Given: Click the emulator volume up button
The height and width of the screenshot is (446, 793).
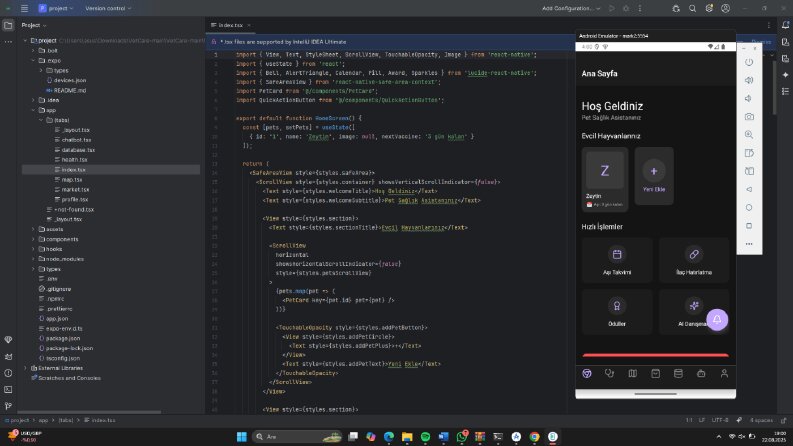Looking at the screenshot, I should (x=749, y=80).
